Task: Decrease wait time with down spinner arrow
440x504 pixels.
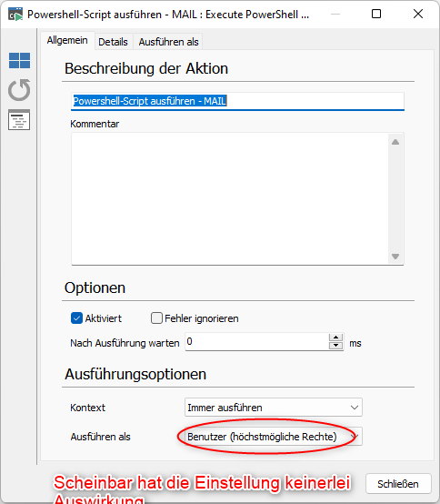Action: tap(336, 345)
